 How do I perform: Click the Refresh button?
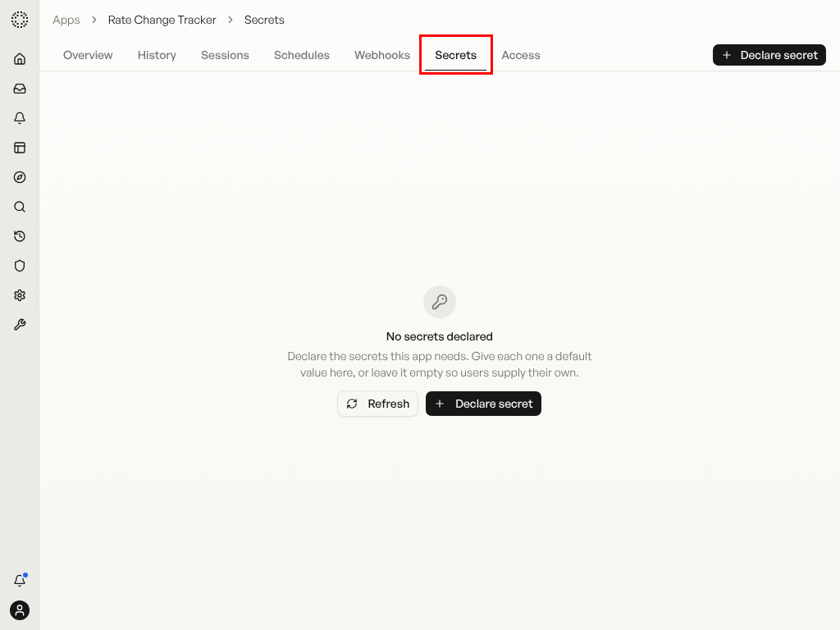click(x=377, y=404)
